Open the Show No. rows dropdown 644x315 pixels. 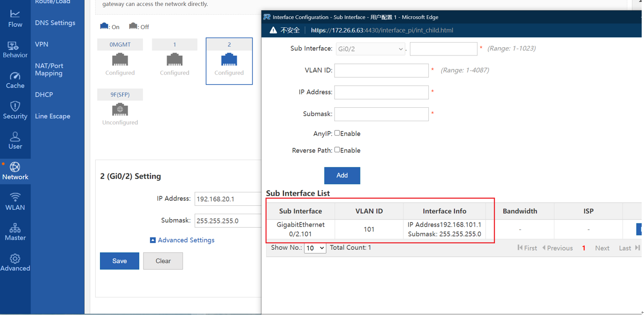click(315, 248)
